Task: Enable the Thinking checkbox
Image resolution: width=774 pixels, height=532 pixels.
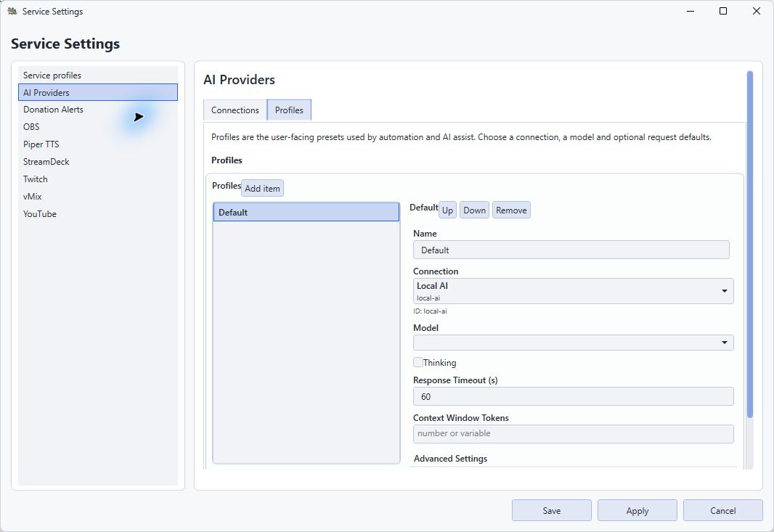Action: tap(418, 362)
